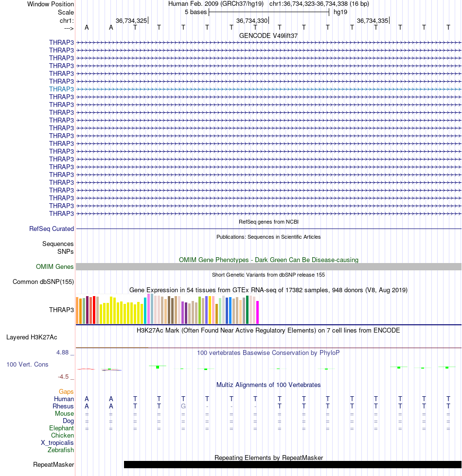Click the black RepeatMasker repeat element bar
This screenshot has height=476, width=462.
pyautogui.click(x=293, y=464)
